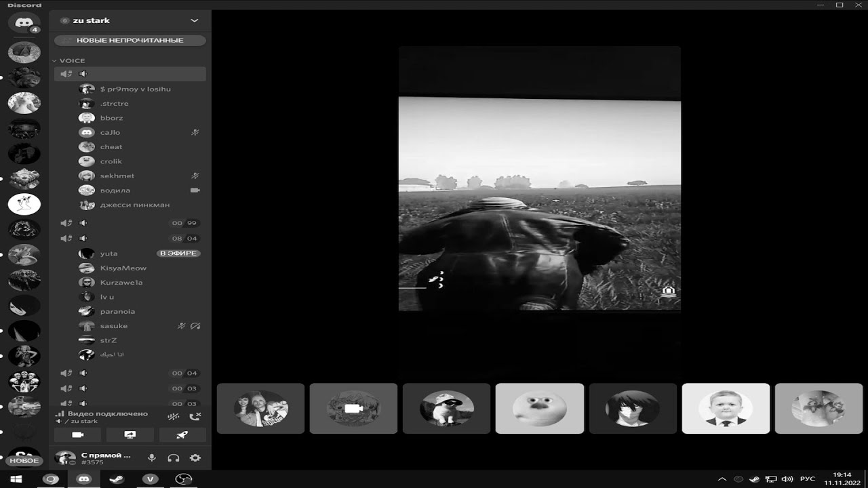Screen dimensions: 868x488
Task: Disconnect from the voice call
Action: point(195,417)
